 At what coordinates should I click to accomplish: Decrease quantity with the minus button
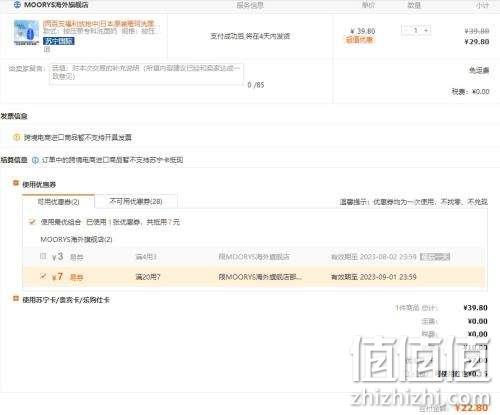point(406,30)
